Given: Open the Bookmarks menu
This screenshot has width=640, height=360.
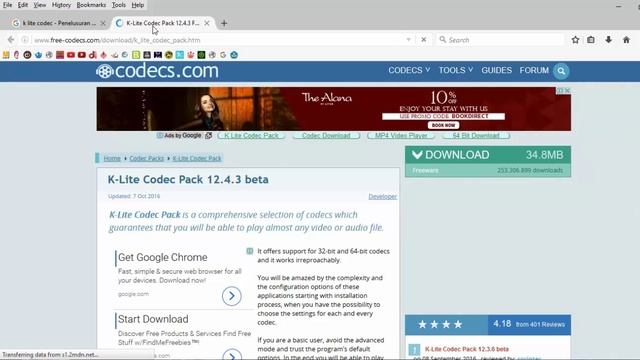Looking at the screenshot, I should click(91, 5).
